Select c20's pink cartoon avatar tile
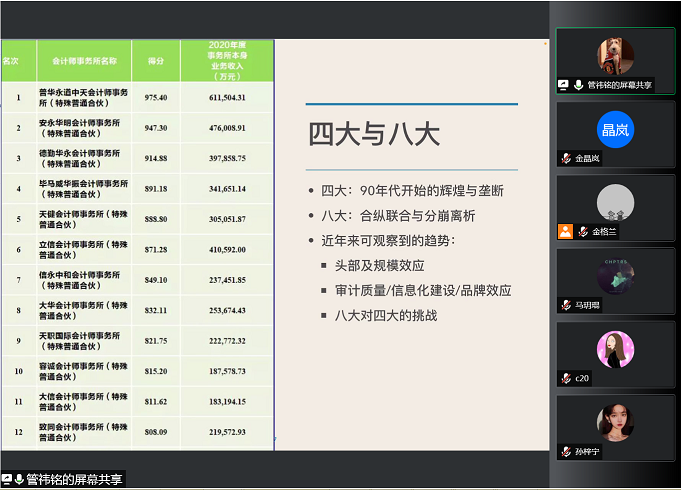The image size is (681, 492). [x=615, y=349]
